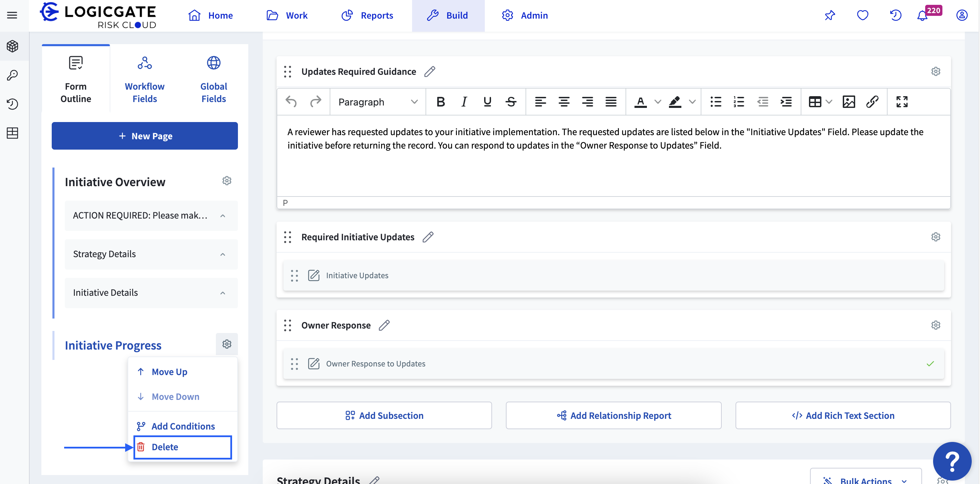Decrease the indent

pyautogui.click(x=762, y=101)
